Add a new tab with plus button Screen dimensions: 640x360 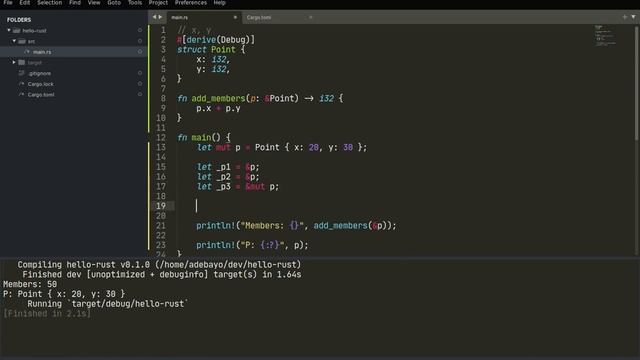coord(624,17)
